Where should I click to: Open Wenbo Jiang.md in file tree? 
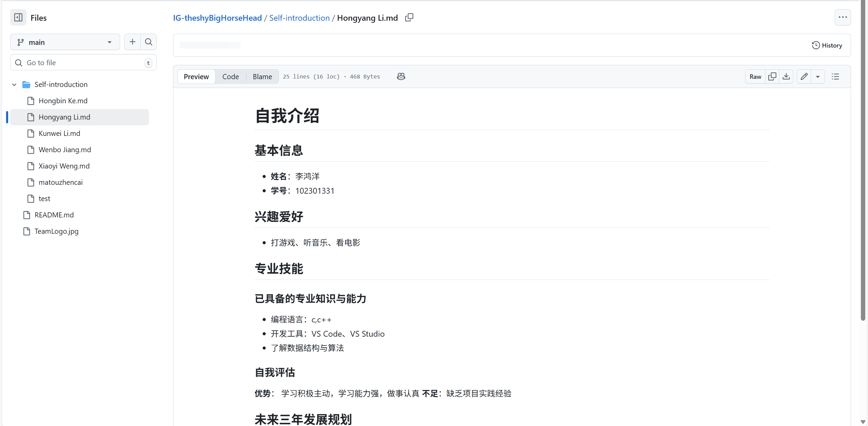[x=64, y=149]
